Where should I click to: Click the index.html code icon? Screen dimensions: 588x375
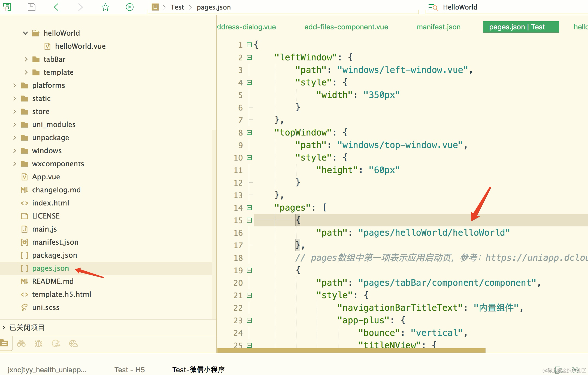25,203
